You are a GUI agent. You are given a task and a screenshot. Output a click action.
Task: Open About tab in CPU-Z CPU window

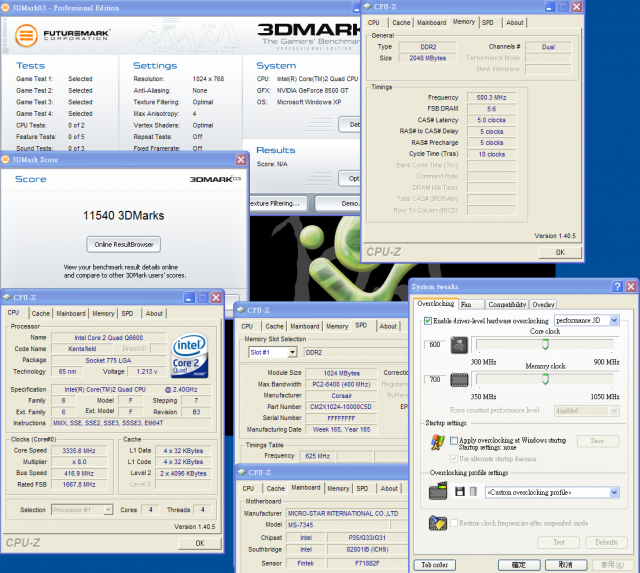click(x=154, y=313)
